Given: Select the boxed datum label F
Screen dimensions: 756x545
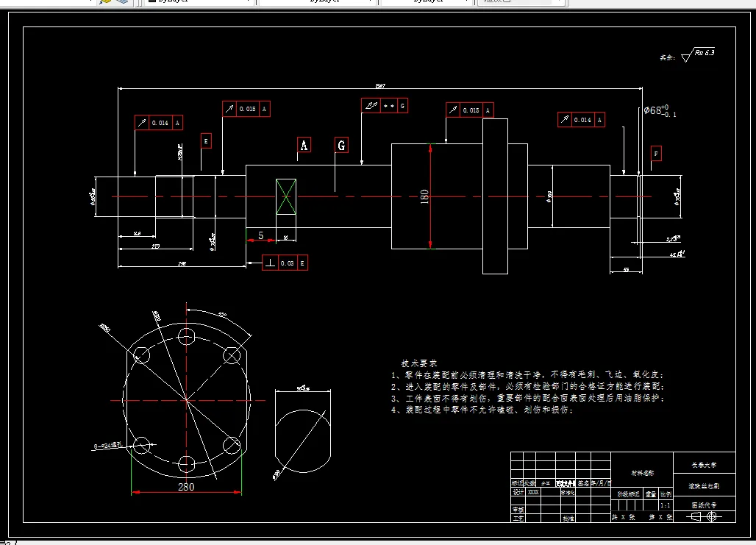Looking at the screenshot, I should pyautogui.click(x=656, y=154).
